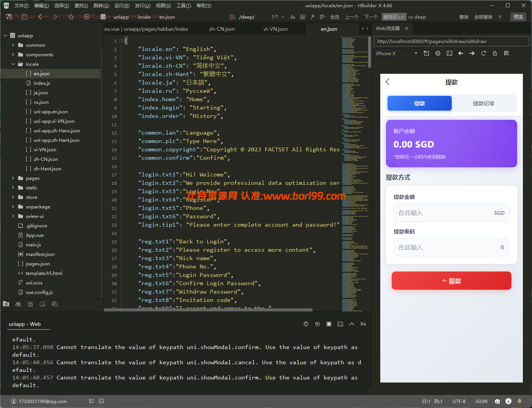Collapse the console panel with up chevron

click(x=352, y=324)
